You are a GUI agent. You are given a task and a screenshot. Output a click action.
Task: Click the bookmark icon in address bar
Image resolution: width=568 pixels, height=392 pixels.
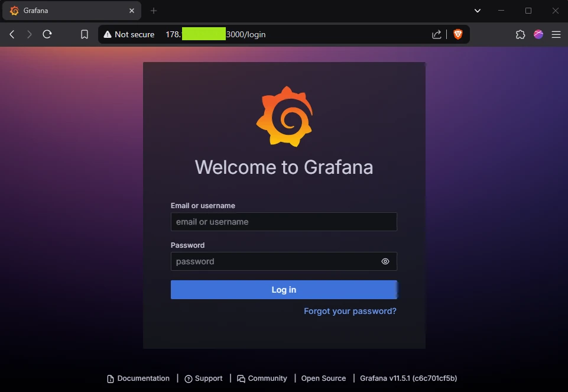[x=84, y=34]
